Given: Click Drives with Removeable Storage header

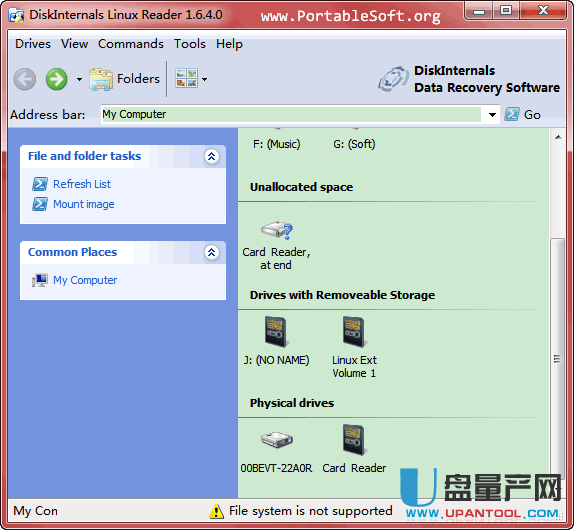Looking at the screenshot, I should [342, 295].
